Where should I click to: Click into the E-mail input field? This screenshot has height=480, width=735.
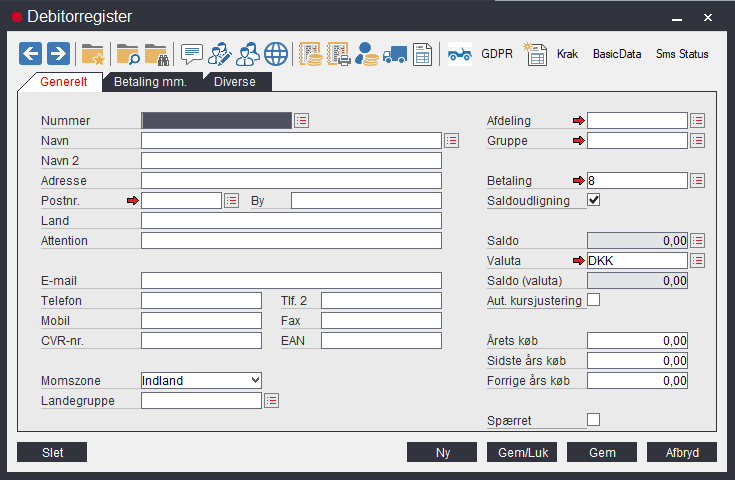coord(291,280)
